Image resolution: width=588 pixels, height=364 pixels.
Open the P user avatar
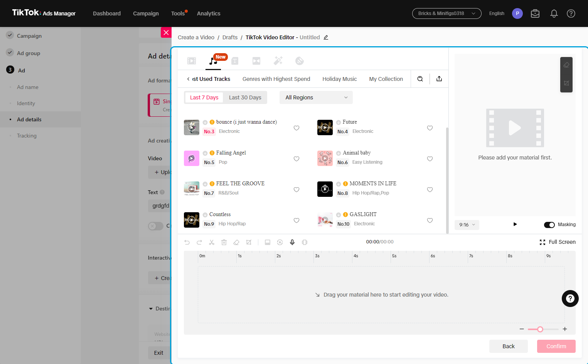pos(517,13)
